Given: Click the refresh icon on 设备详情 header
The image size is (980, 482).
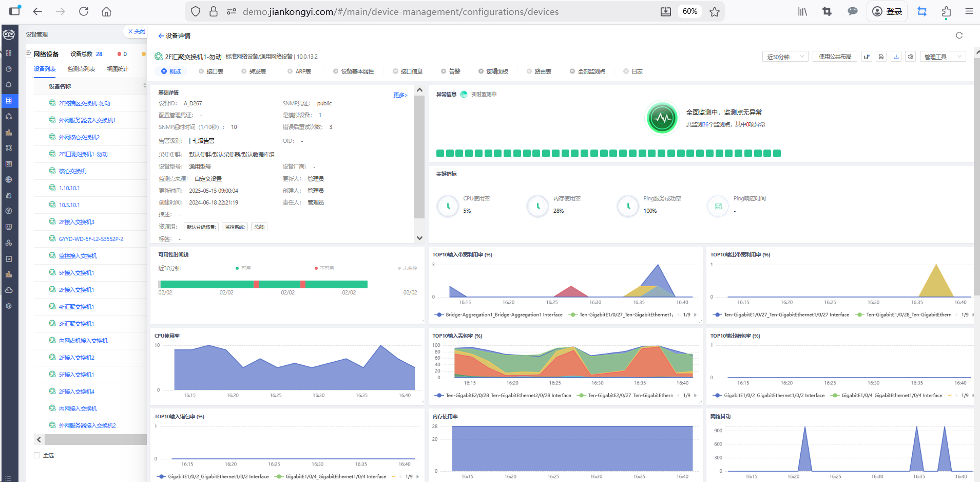Looking at the screenshot, I should coord(959,35).
